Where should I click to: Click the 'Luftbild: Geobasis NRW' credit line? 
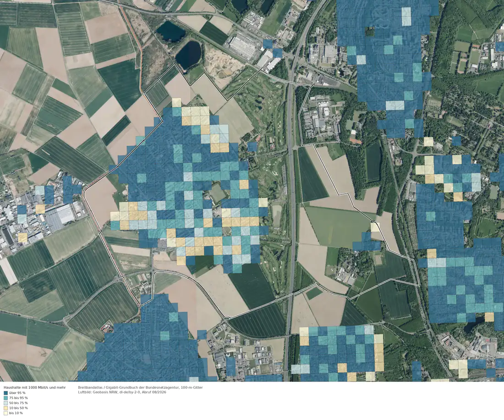tap(122, 392)
